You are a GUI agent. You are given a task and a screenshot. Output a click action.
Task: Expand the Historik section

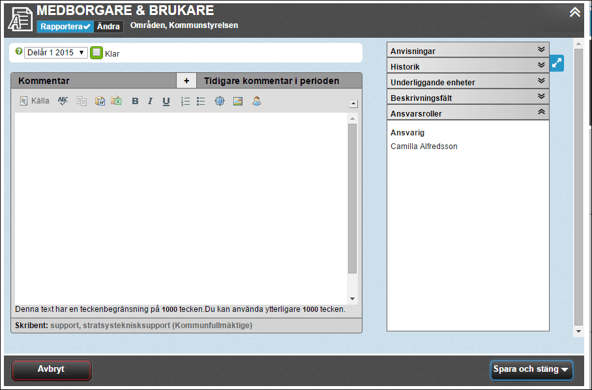coord(468,66)
